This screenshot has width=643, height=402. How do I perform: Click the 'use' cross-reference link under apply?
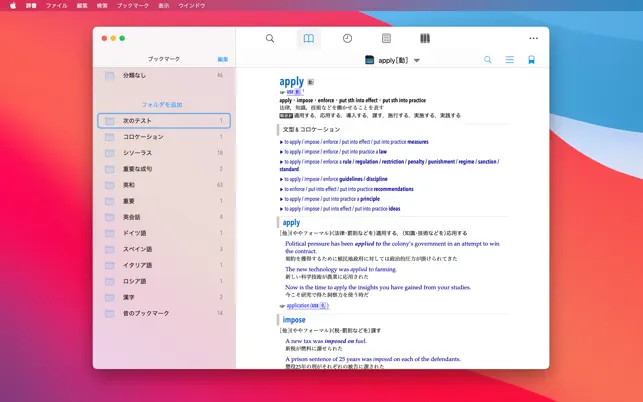click(293, 92)
